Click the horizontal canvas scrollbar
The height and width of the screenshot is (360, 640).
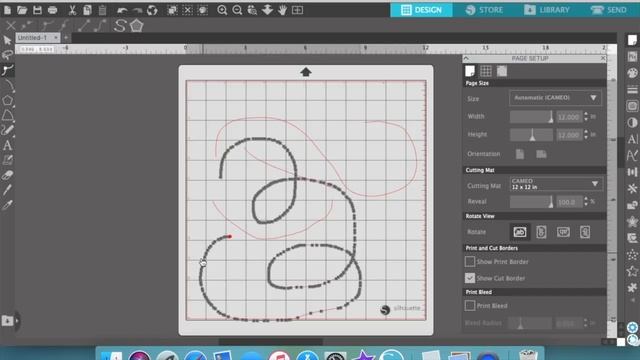point(271,341)
